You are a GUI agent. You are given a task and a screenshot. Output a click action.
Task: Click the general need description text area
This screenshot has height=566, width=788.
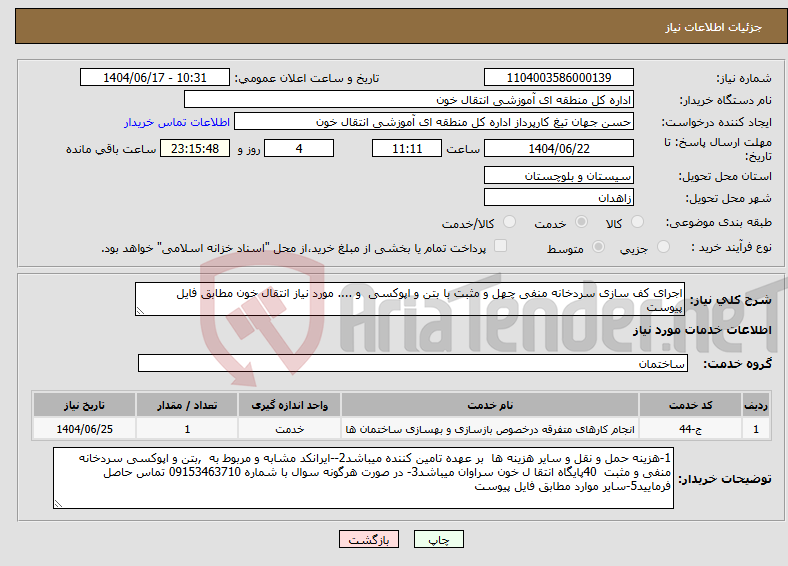click(410, 299)
